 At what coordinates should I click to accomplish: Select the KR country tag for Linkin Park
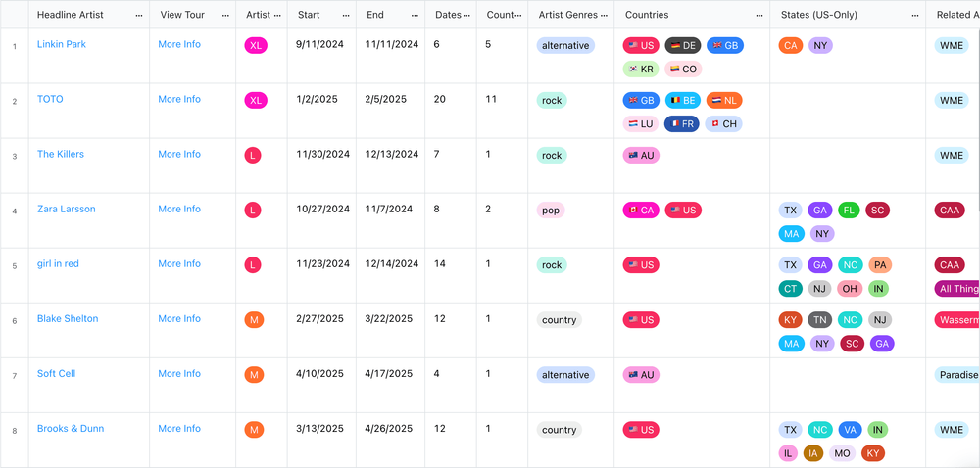(641, 70)
